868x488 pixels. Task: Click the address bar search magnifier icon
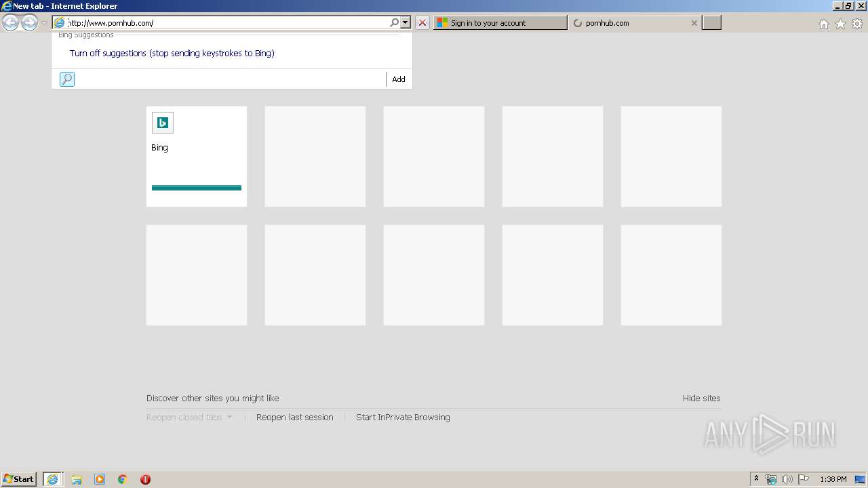click(x=395, y=23)
